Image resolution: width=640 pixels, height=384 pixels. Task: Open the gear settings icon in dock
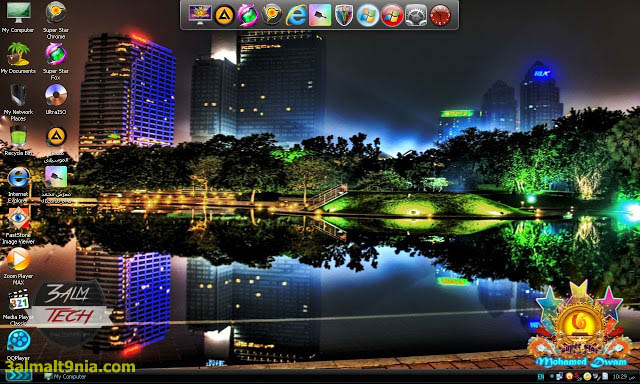click(416, 16)
